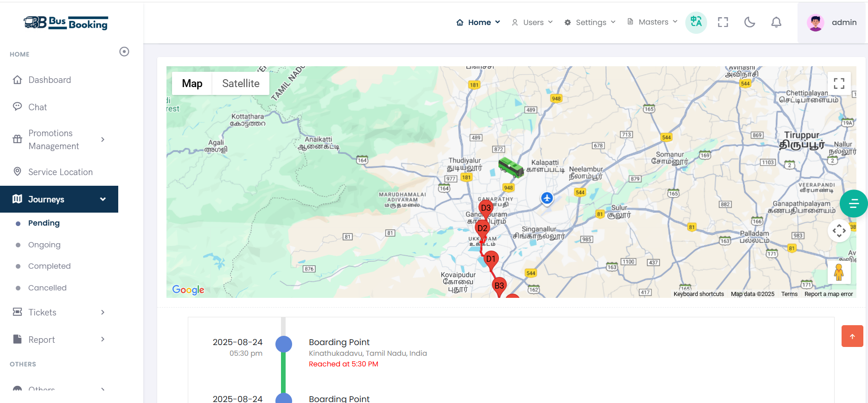Screen dimensions: 868x403
Task: Toggle the sidebar pin circle icon
Action: pos(124,51)
